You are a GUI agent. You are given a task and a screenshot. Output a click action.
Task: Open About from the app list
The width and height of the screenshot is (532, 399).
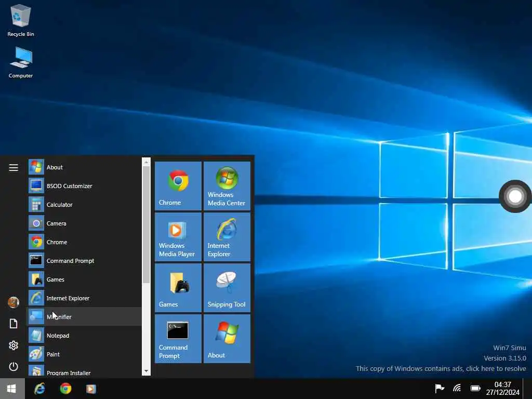click(x=84, y=167)
